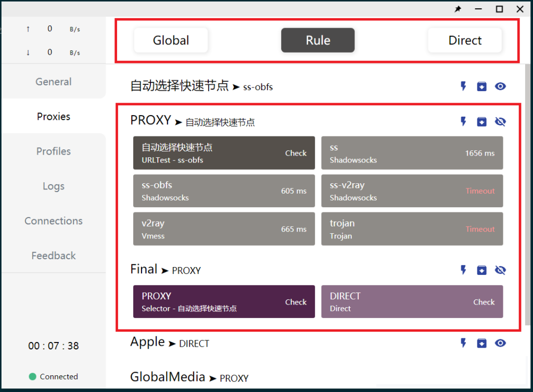The image size is (533, 392).
Task: Collapse the PROXY group using box icon
Action: click(482, 122)
